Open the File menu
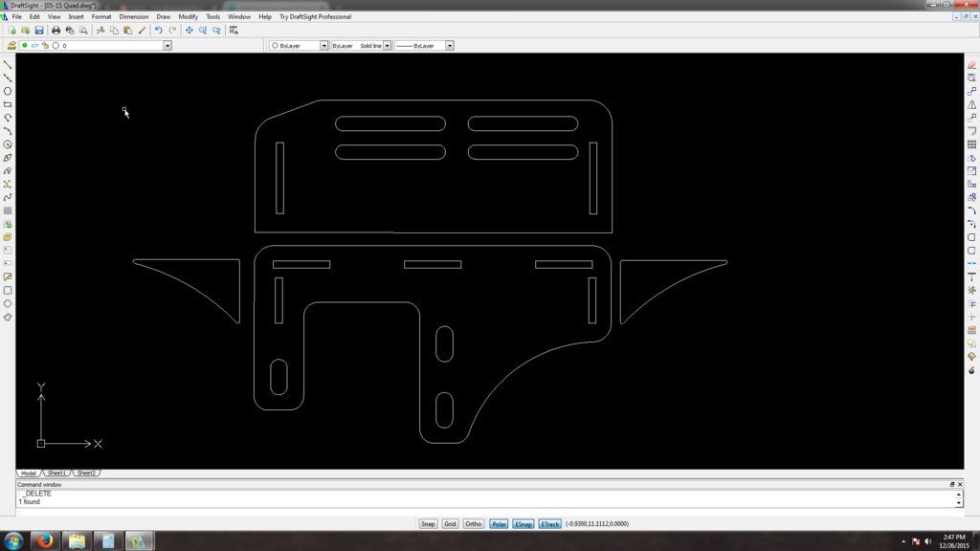 pyautogui.click(x=17, y=17)
